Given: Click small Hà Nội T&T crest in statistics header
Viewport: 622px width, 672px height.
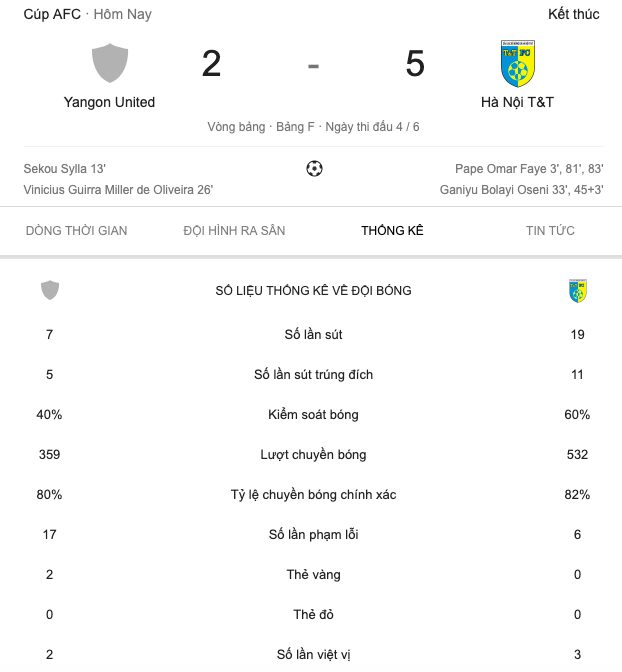Looking at the screenshot, I should [577, 290].
